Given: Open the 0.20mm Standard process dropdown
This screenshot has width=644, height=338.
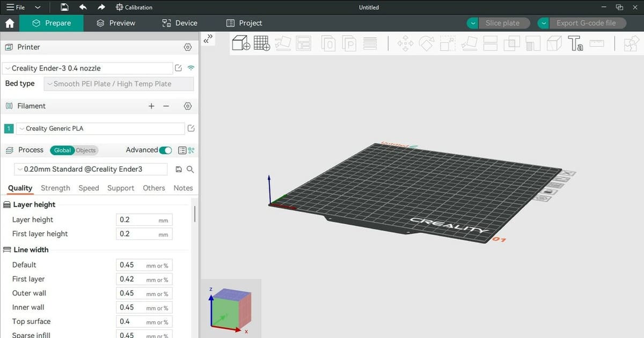Looking at the screenshot, I should coord(90,169).
